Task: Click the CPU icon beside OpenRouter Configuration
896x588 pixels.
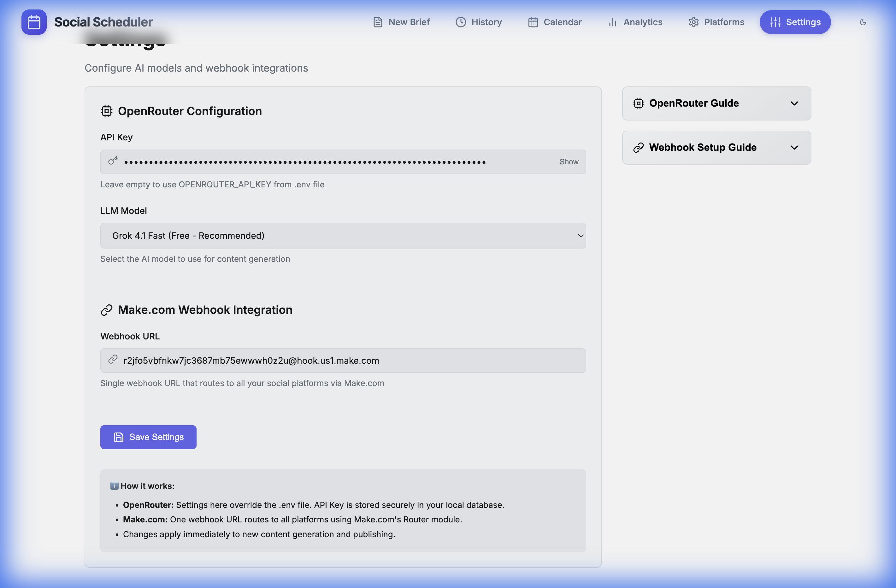Action: tap(107, 111)
